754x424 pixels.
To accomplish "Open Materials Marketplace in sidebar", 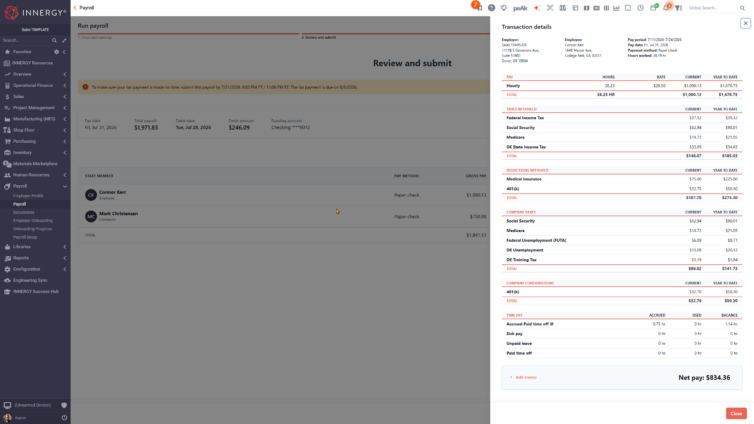I will (x=35, y=163).
